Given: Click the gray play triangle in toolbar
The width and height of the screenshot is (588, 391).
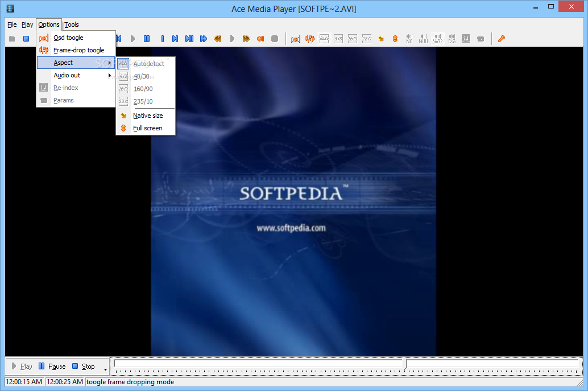Looking at the screenshot, I should click(x=132, y=39).
